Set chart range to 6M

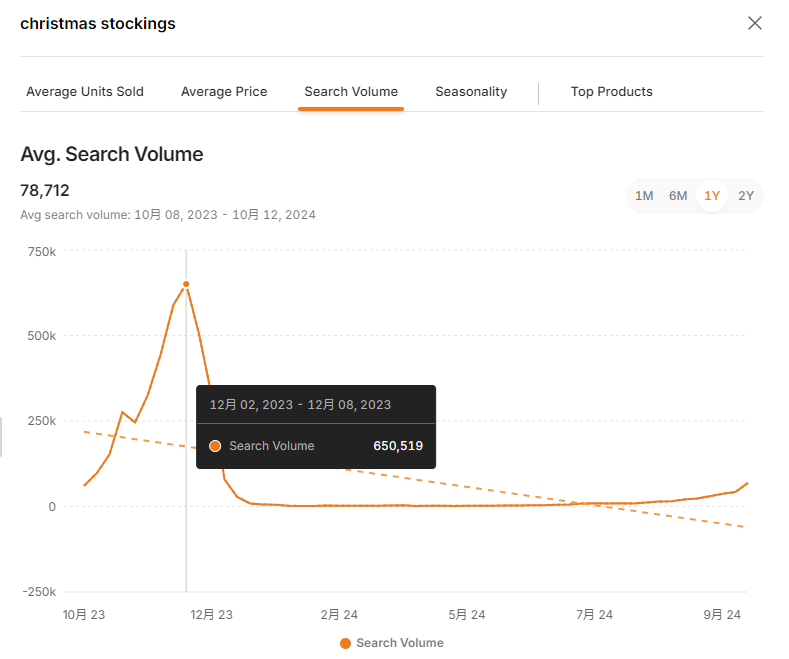[678, 196]
